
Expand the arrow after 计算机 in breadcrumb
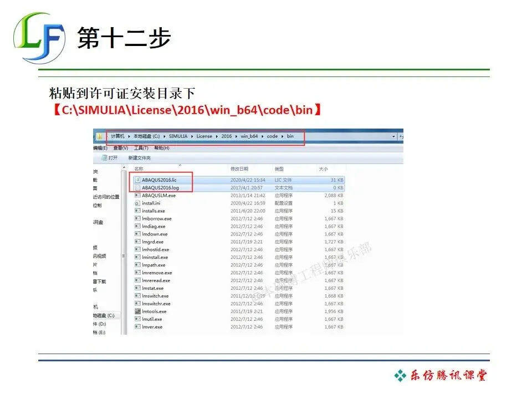(x=129, y=136)
